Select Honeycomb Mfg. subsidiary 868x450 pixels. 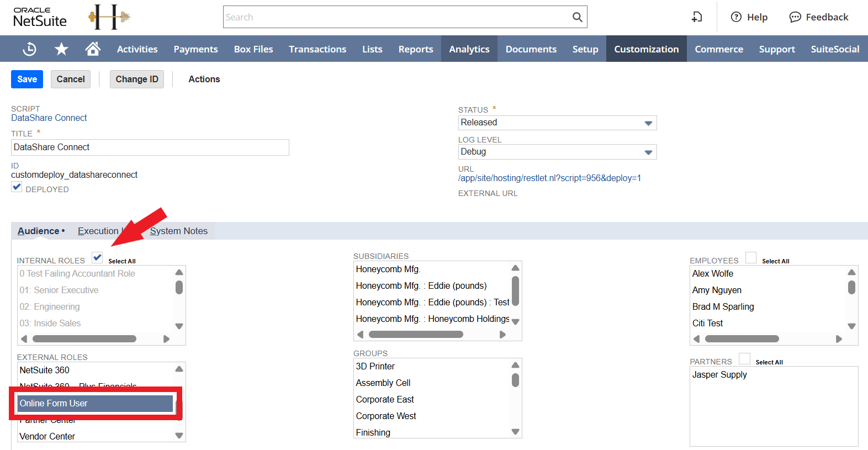click(x=388, y=269)
